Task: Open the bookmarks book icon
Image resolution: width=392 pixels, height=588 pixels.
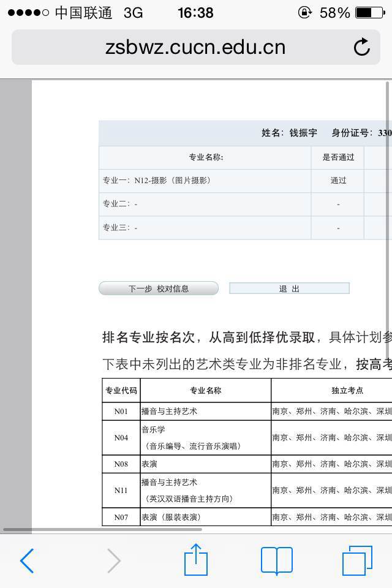Action: click(277, 560)
